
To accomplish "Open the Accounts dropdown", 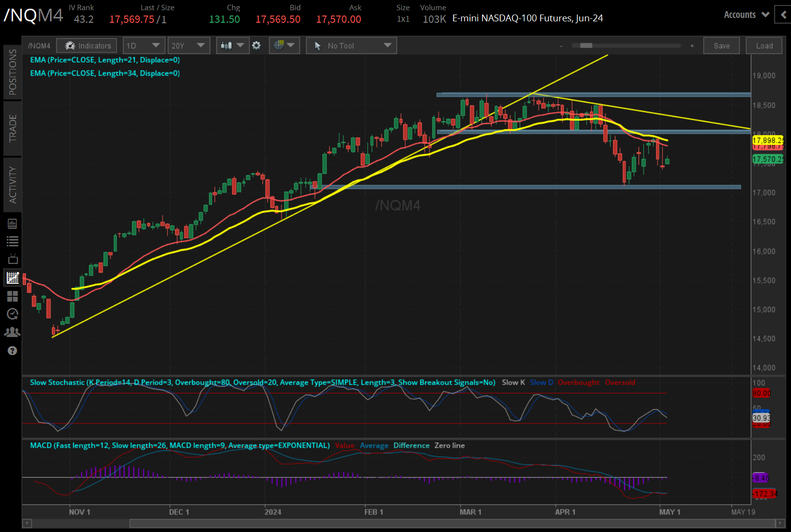I will pos(745,15).
